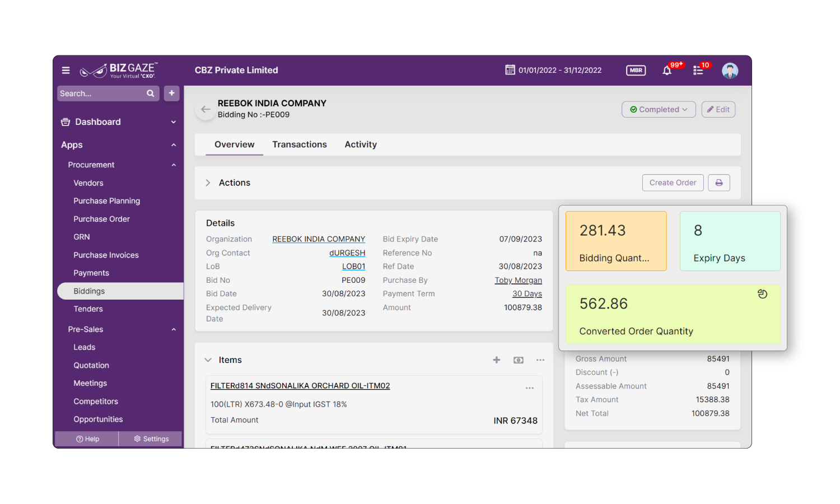Image resolution: width=840 pixels, height=504 pixels.
Task: Click the print icon button
Action: pos(719,183)
